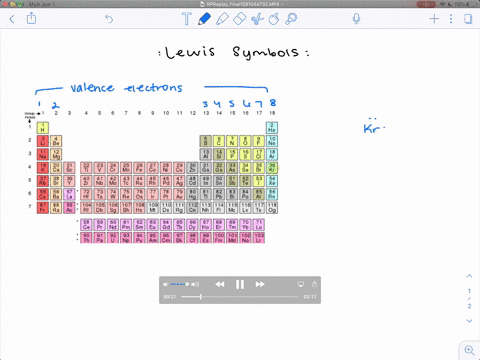Go back with the left chevron

pyautogui.click(x=12, y=19)
